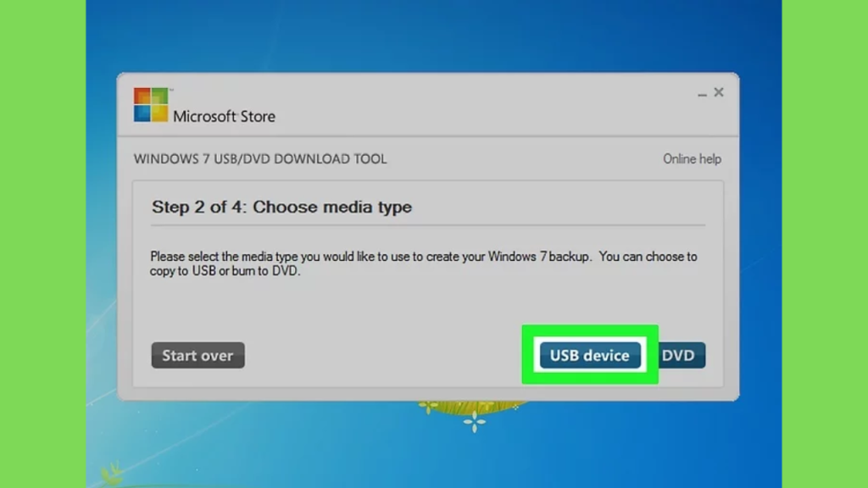Click the 'WINDOWS 7 USB/DVD DOWNLOAD TOOL' title text
Viewport: 868px width, 488px height.
click(x=260, y=158)
